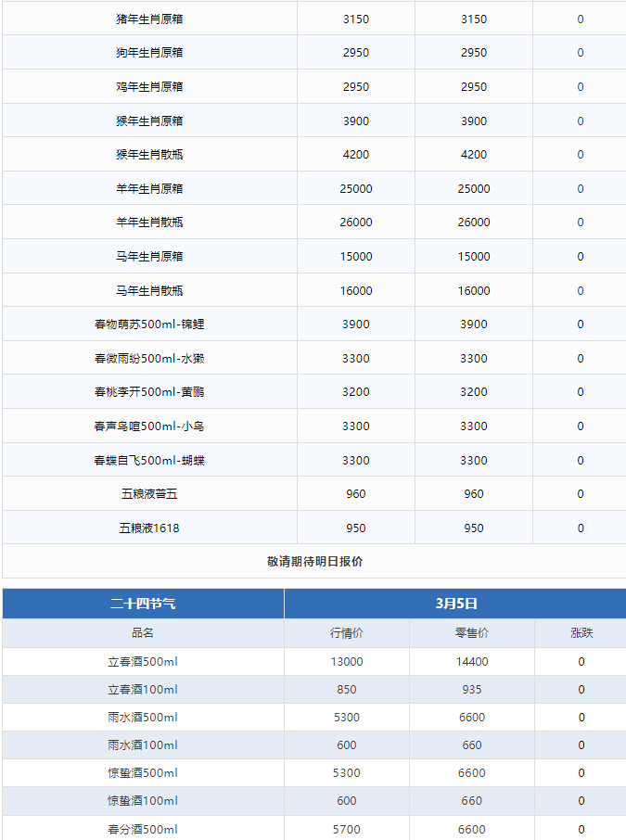Screen dimensions: 626x840
Task: Click the 品名 column header
Action: (143, 633)
